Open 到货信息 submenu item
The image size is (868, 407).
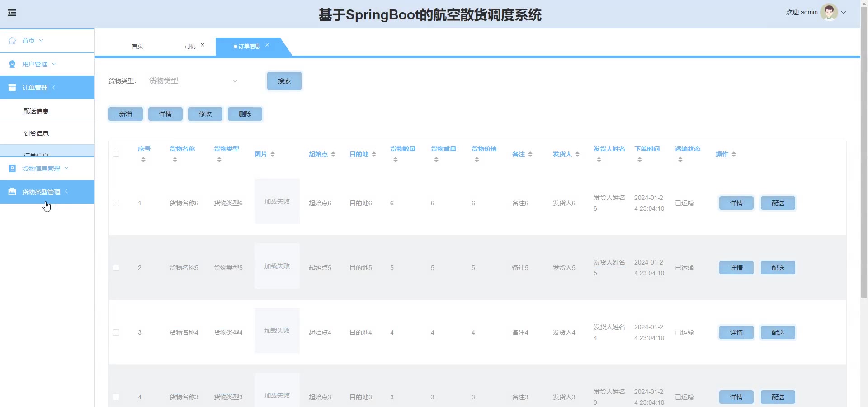pyautogui.click(x=47, y=133)
